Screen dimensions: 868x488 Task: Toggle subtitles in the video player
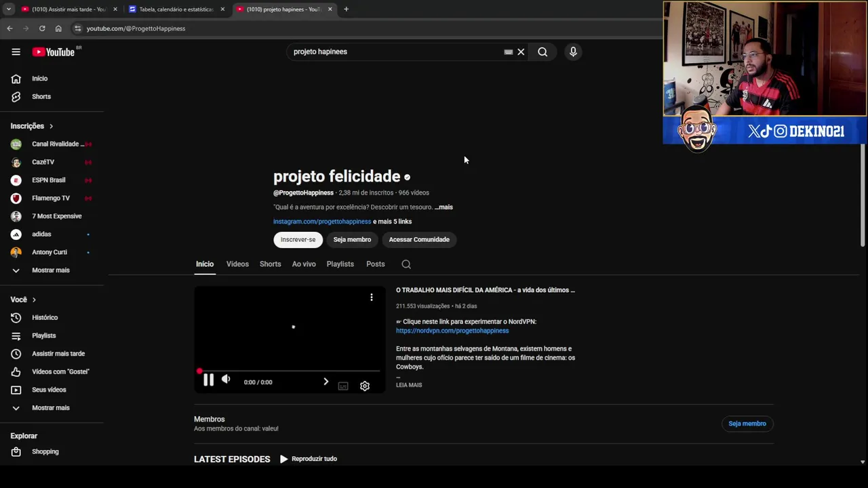343,386
